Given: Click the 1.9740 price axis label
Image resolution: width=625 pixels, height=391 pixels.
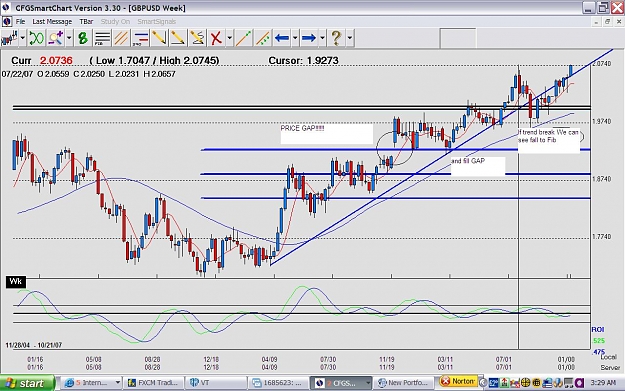Looking at the screenshot, I should (601, 121).
